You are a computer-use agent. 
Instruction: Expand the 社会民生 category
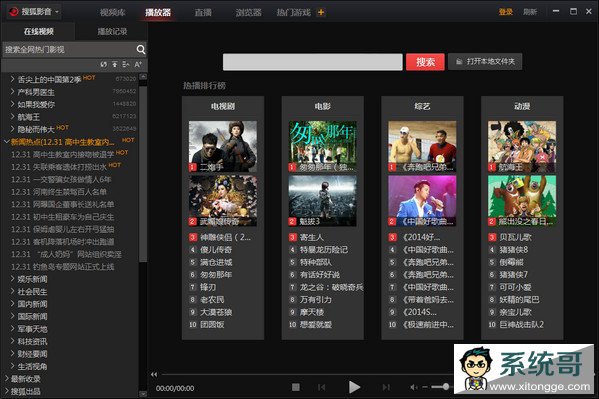[12, 291]
